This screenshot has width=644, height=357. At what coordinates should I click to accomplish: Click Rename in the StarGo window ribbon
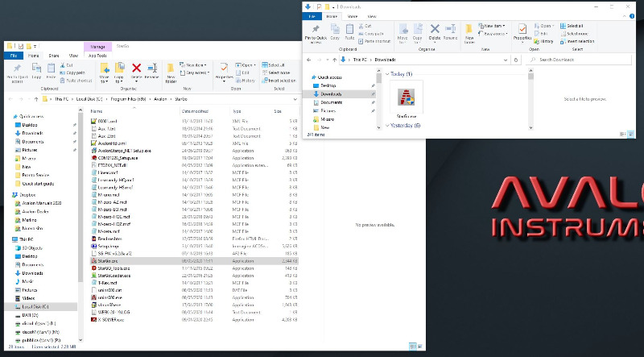[x=151, y=71]
